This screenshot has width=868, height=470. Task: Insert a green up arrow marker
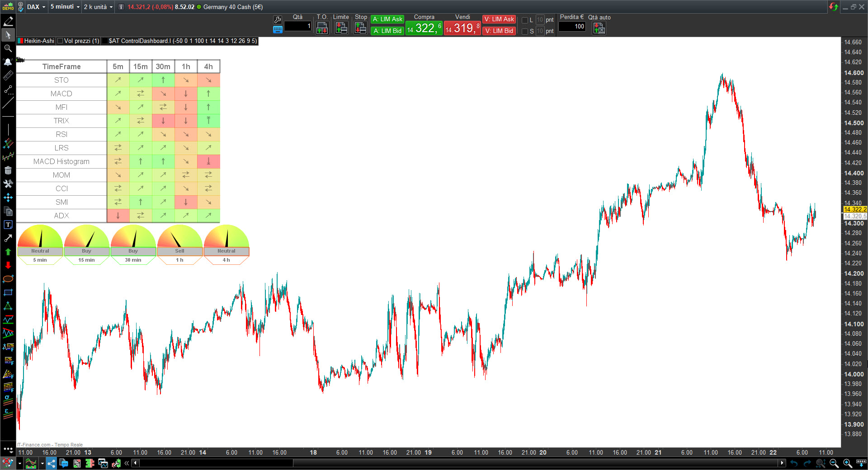click(8, 252)
